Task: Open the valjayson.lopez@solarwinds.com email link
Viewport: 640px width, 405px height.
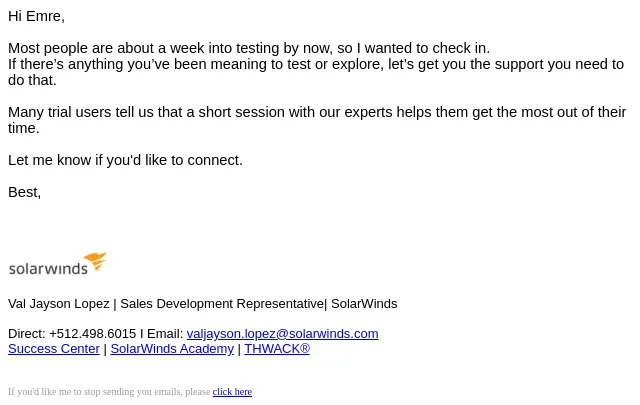Action: [x=282, y=334]
